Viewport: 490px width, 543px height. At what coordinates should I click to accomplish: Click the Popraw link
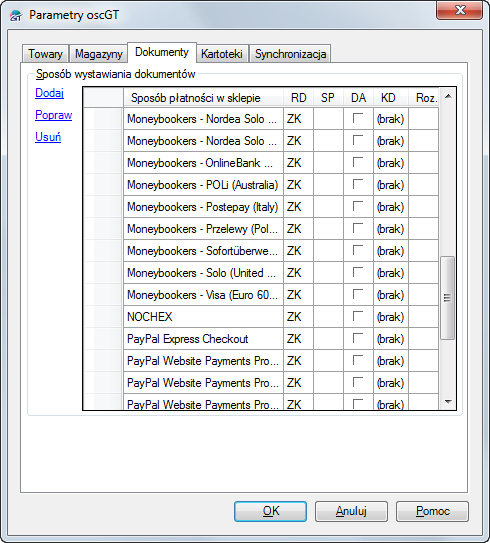coord(54,115)
